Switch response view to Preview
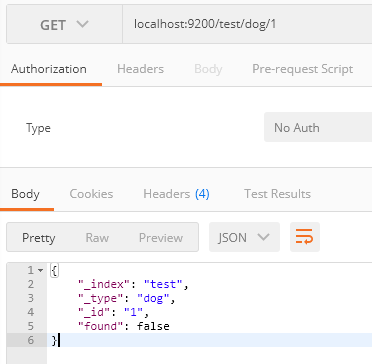The height and width of the screenshot is (364, 372). tap(161, 238)
